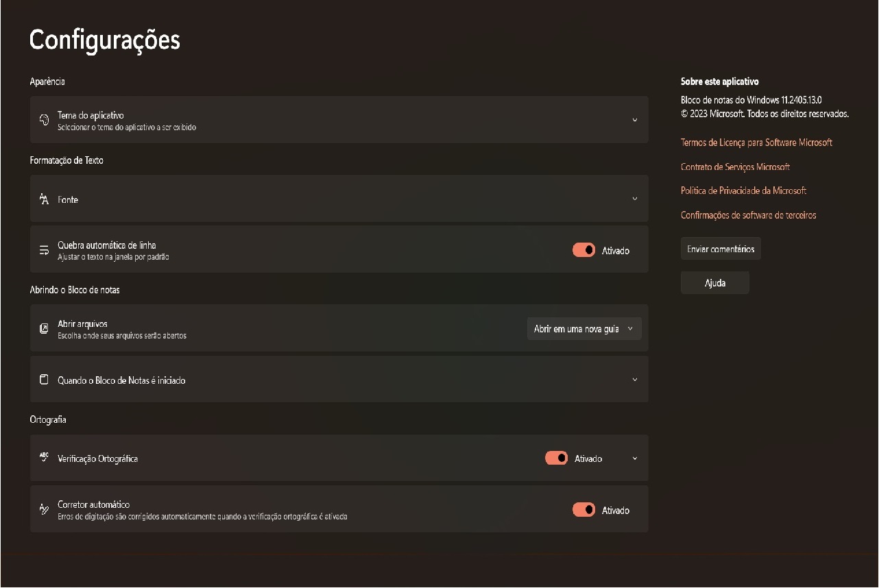Screen dimensions: 879x588
Task: Click the ABC spellcheck icon beside Verificação Ortográfica
Action: pos(44,458)
